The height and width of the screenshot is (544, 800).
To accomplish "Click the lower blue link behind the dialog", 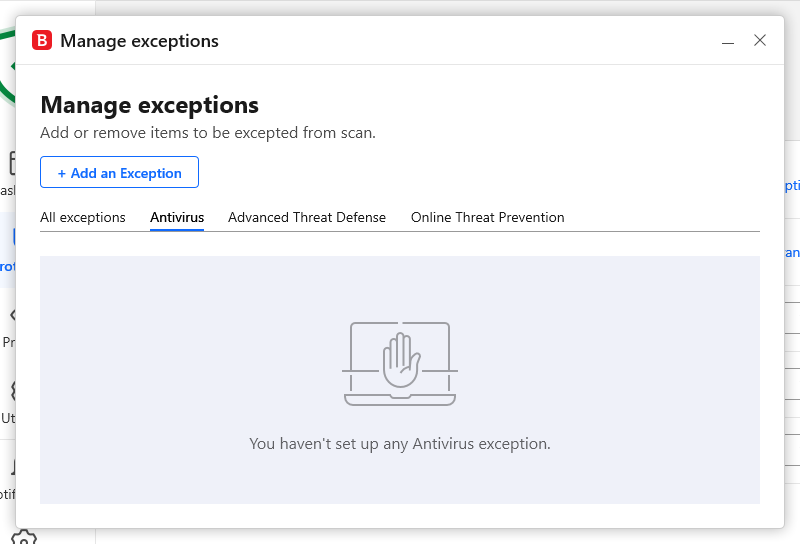I will coord(792,253).
